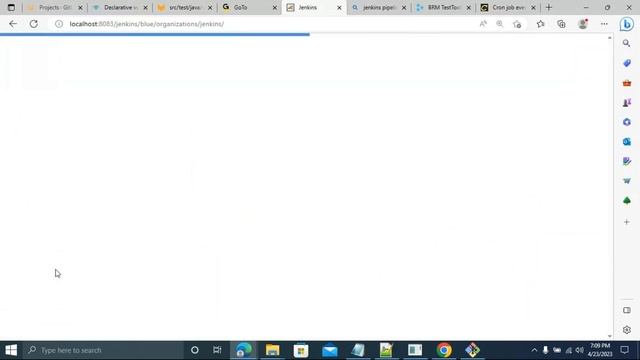Switch to the GoTo tab
The width and height of the screenshot is (640, 360).
click(248, 7)
